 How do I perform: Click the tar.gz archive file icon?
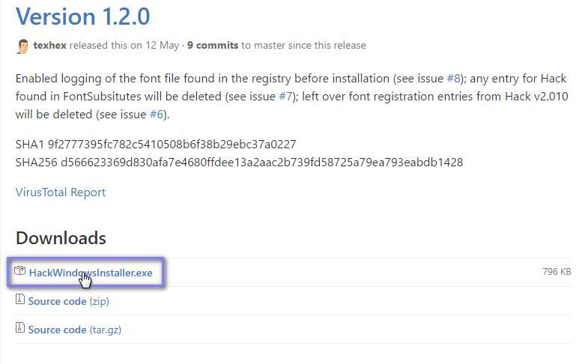20,327
